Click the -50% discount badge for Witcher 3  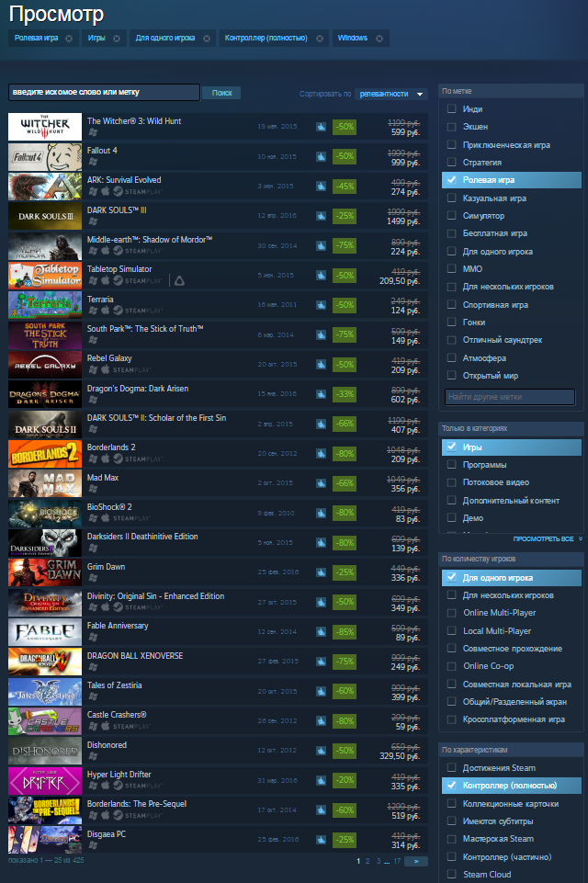pos(345,127)
